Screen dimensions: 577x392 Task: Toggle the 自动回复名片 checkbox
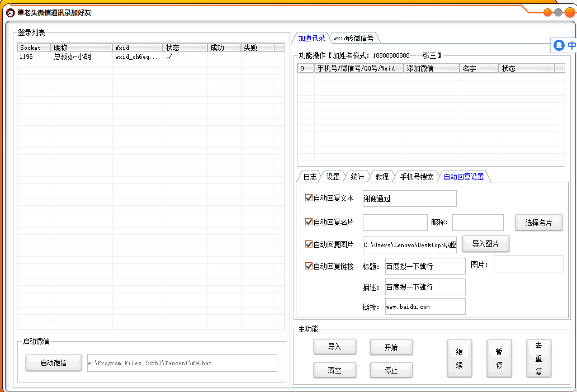(309, 221)
